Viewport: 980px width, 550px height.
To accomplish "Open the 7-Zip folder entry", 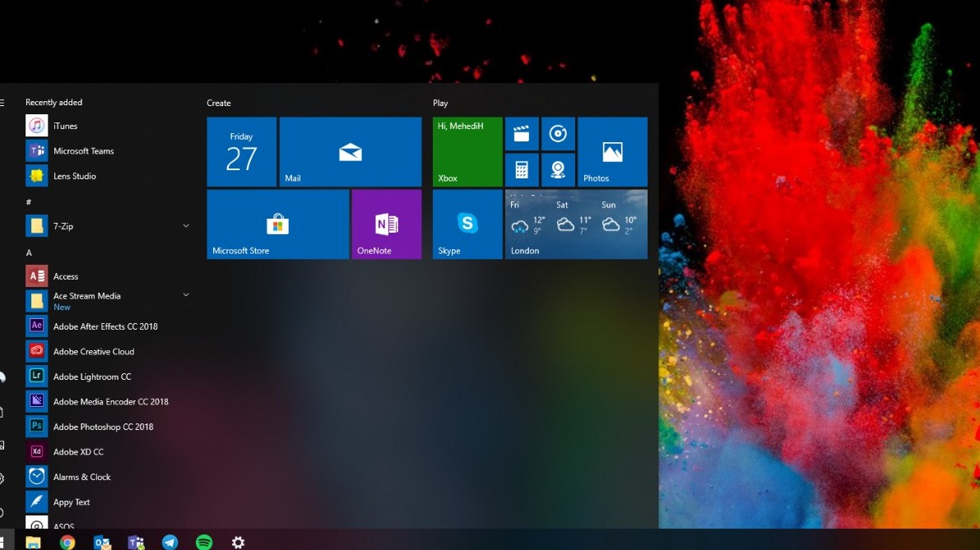I will click(x=108, y=226).
